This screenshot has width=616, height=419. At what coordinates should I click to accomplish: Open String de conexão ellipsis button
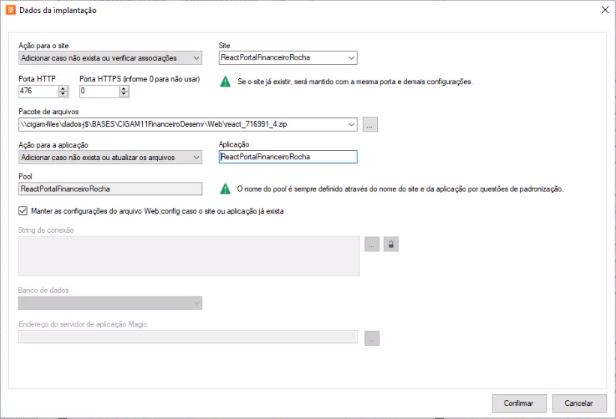372,244
